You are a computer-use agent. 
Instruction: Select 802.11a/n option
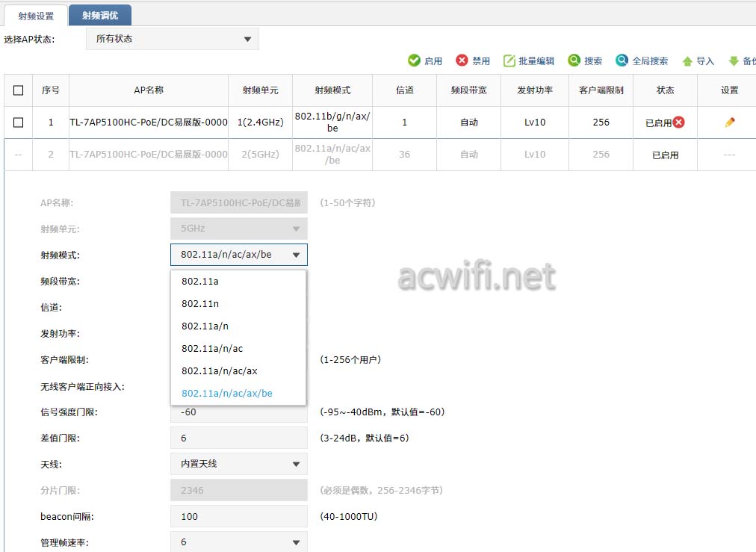point(238,326)
